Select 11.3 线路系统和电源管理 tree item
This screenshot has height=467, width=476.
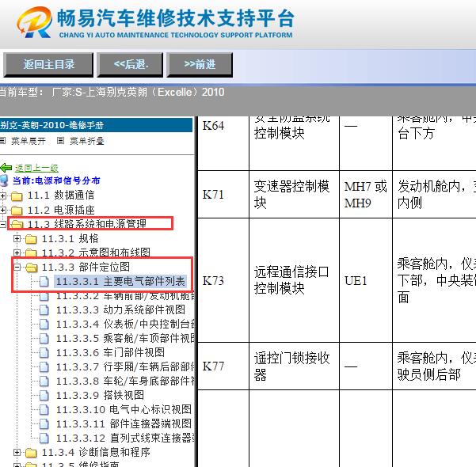pos(87,224)
